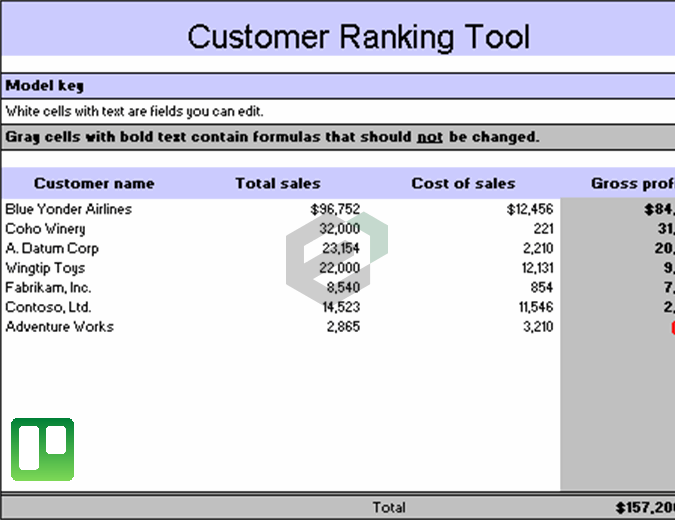Select total sales value 14,523
675x520 pixels.
click(x=341, y=307)
